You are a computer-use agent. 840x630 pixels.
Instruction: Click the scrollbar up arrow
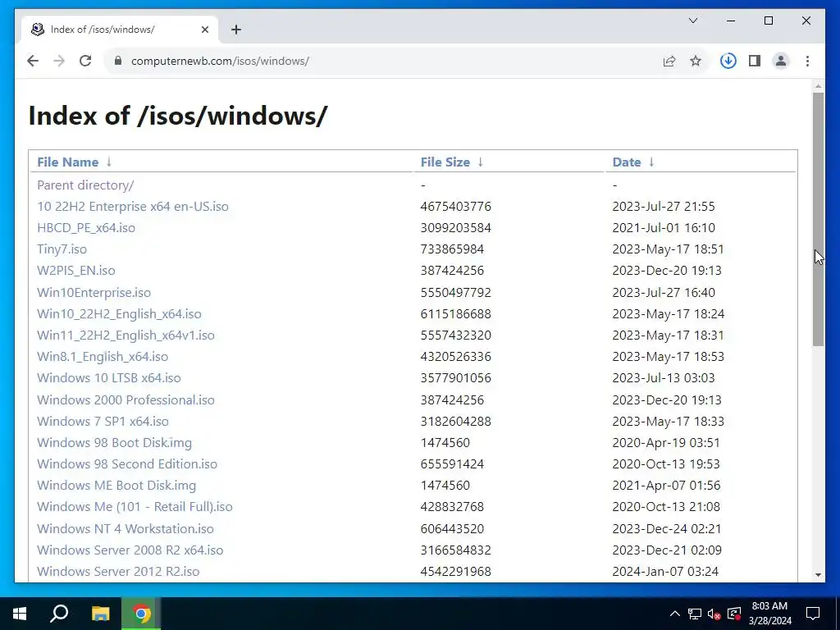[818, 85]
